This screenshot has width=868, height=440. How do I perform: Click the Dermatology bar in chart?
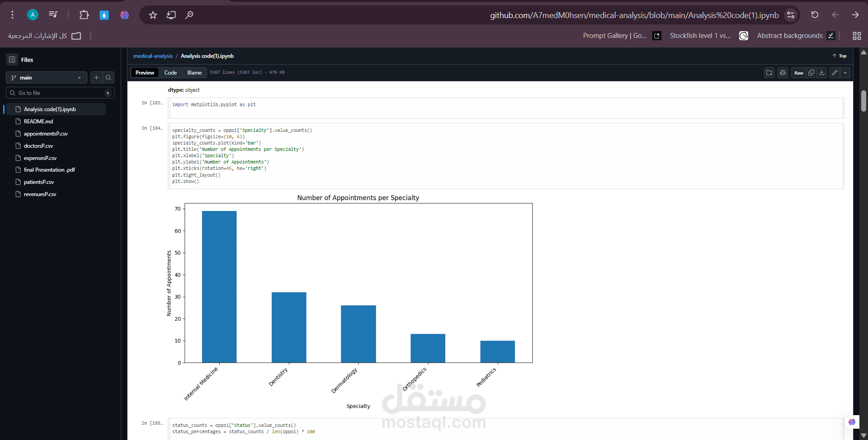pos(359,334)
